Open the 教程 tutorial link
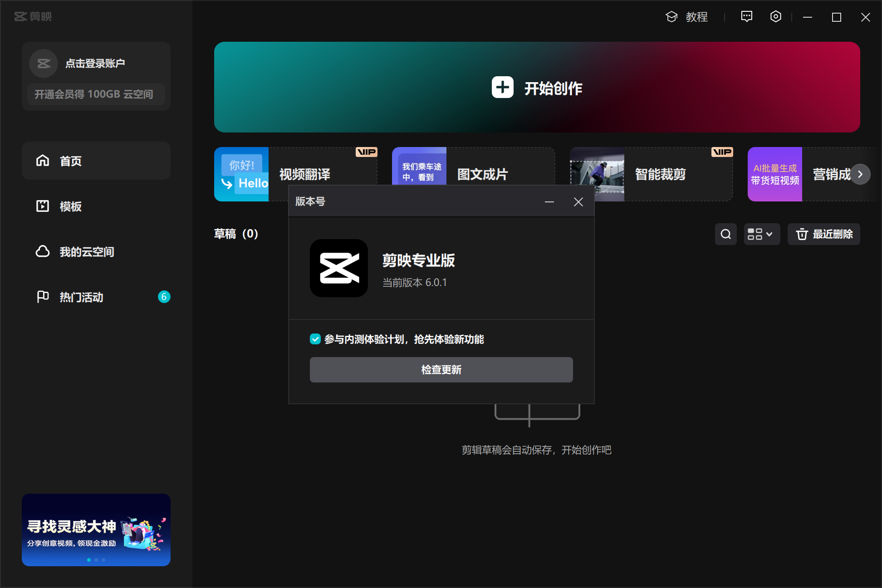This screenshot has width=882, height=588. point(686,17)
